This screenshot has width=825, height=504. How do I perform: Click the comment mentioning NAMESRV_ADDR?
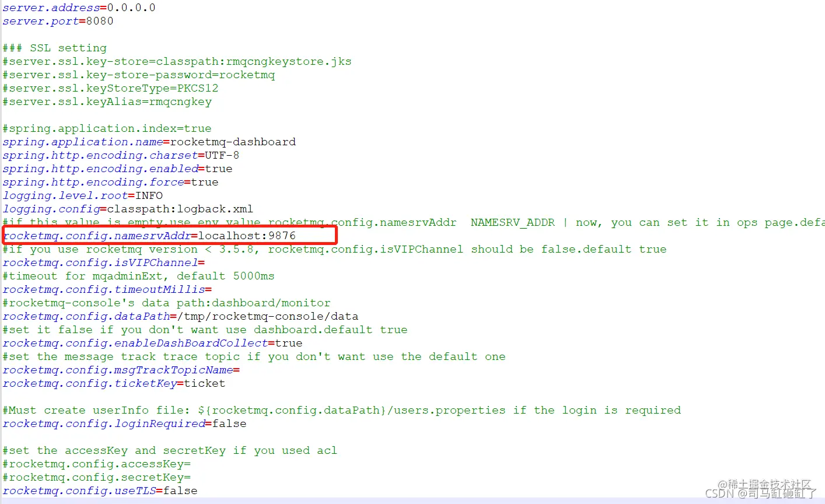point(414,222)
